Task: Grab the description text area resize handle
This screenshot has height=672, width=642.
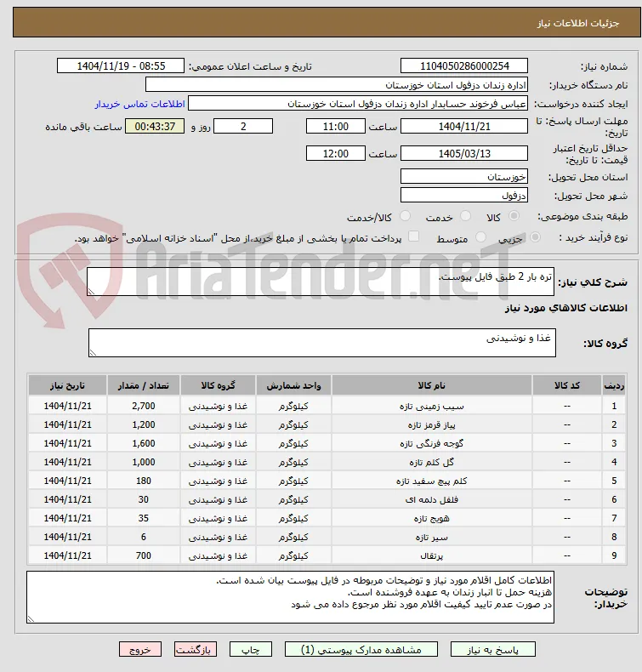Action: click(x=91, y=292)
